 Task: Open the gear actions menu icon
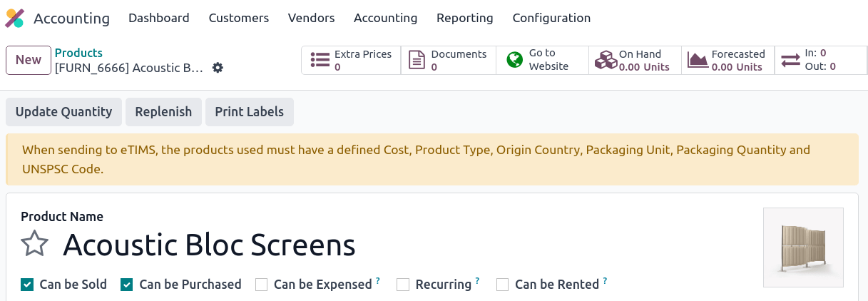[x=218, y=68]
